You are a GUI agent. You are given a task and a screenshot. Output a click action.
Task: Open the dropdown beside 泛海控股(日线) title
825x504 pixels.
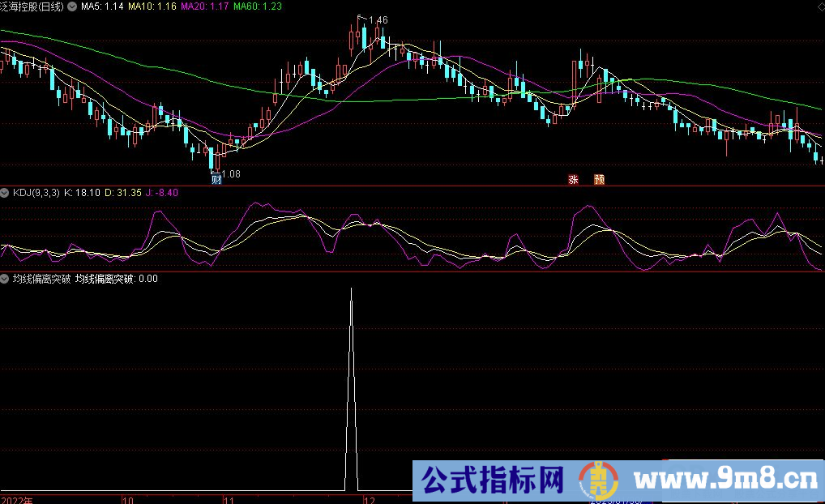[71, 6]
